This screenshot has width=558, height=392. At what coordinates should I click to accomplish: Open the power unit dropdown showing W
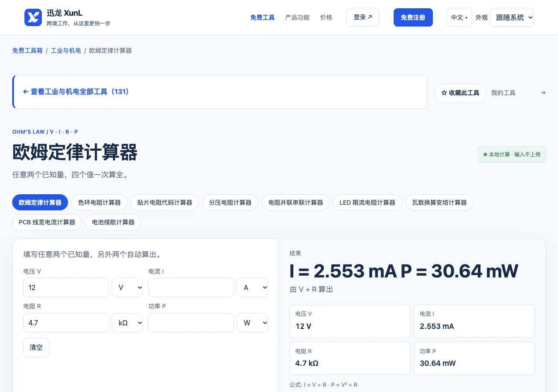252,323
